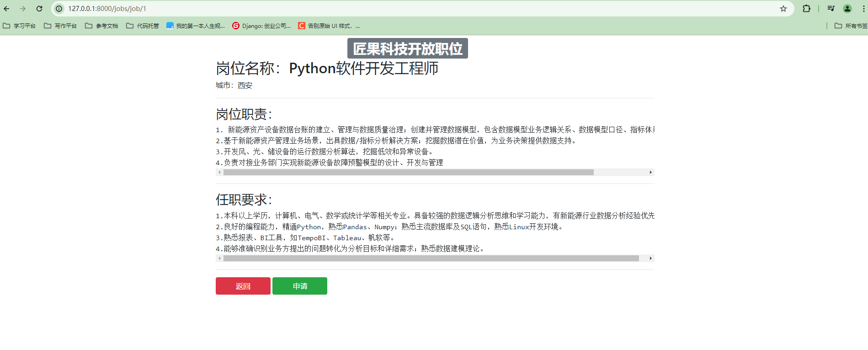
Task: Click the 申请 green button
Action: point(300,286)
